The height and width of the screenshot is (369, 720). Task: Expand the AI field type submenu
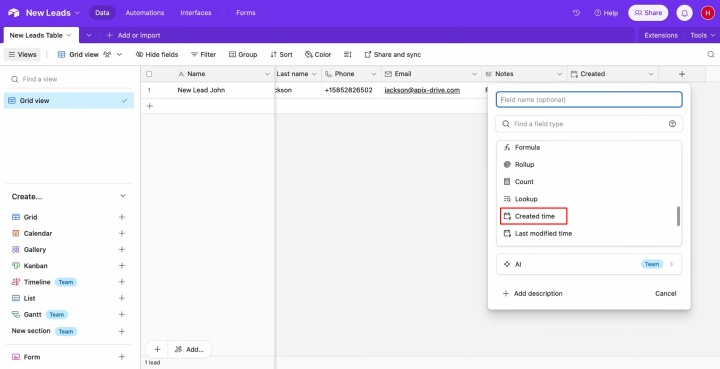tap(589, 264)
